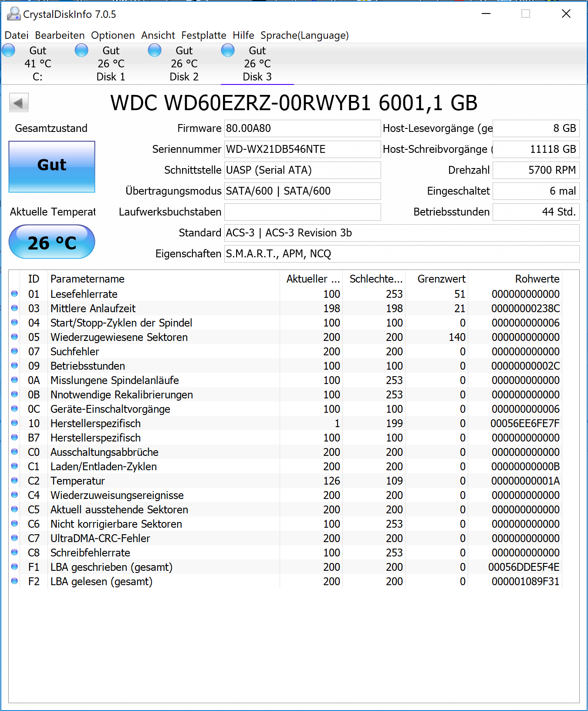This screenshot has height=711, width=588.
Task: Minimize the CrystalDiskInfo window
Action: [x=486, y=14]
